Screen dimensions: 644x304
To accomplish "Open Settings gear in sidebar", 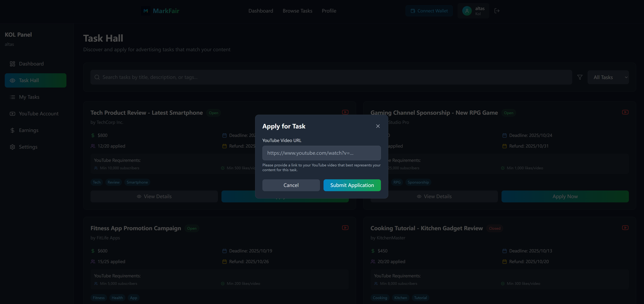I will click(x=28, y=147).
